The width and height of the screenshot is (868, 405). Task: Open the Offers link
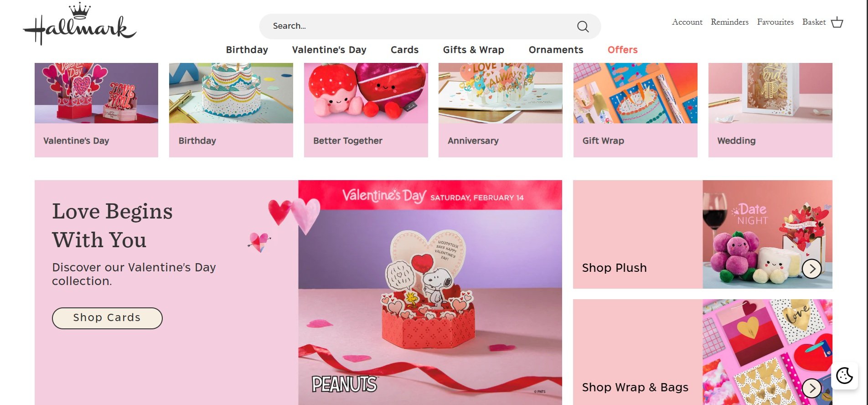point(622,50)
